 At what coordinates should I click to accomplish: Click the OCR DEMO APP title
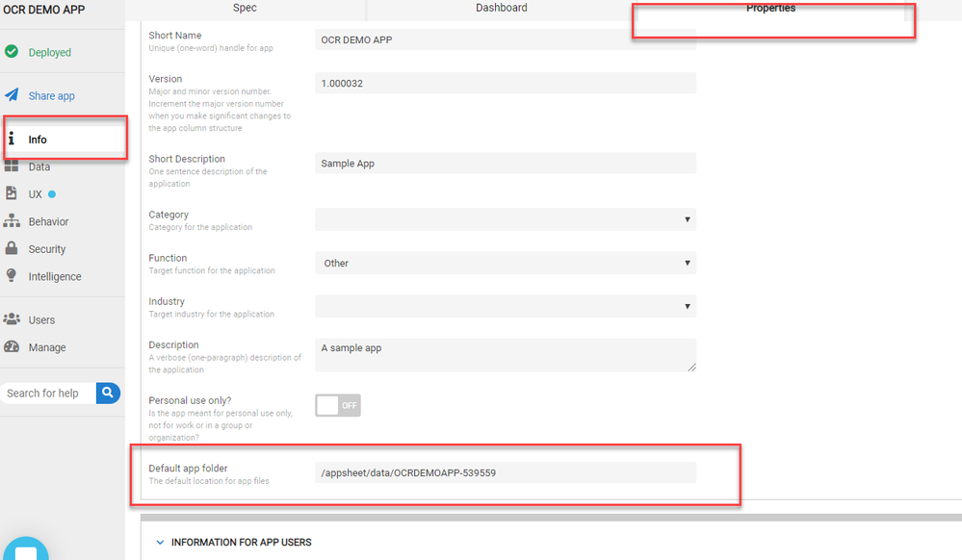coord(44,10)
